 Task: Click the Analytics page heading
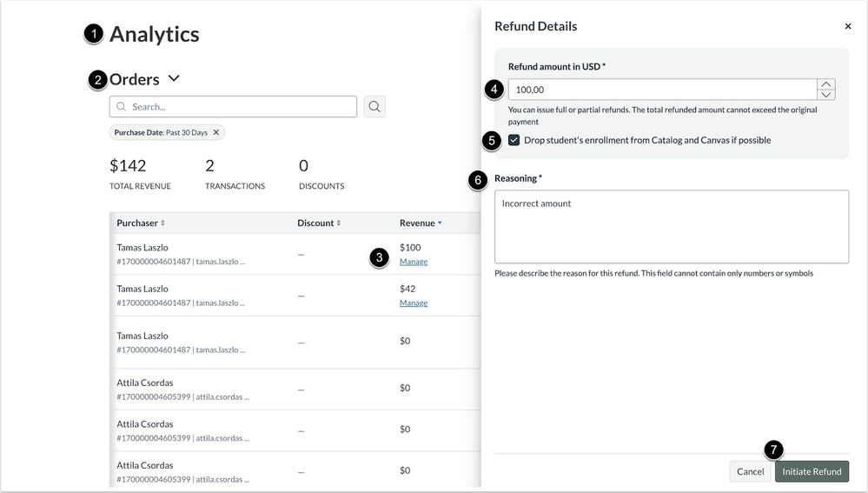tap(154, 35)
